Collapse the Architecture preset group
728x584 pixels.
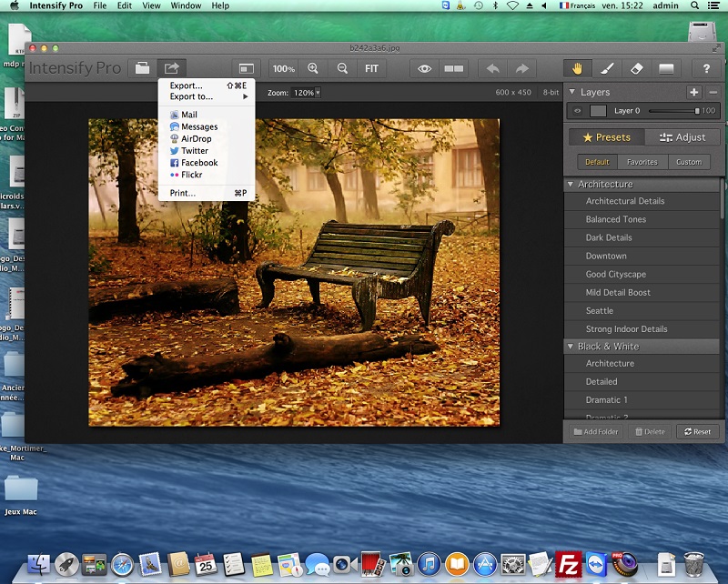pyautogui.click(x=571, y=185)
